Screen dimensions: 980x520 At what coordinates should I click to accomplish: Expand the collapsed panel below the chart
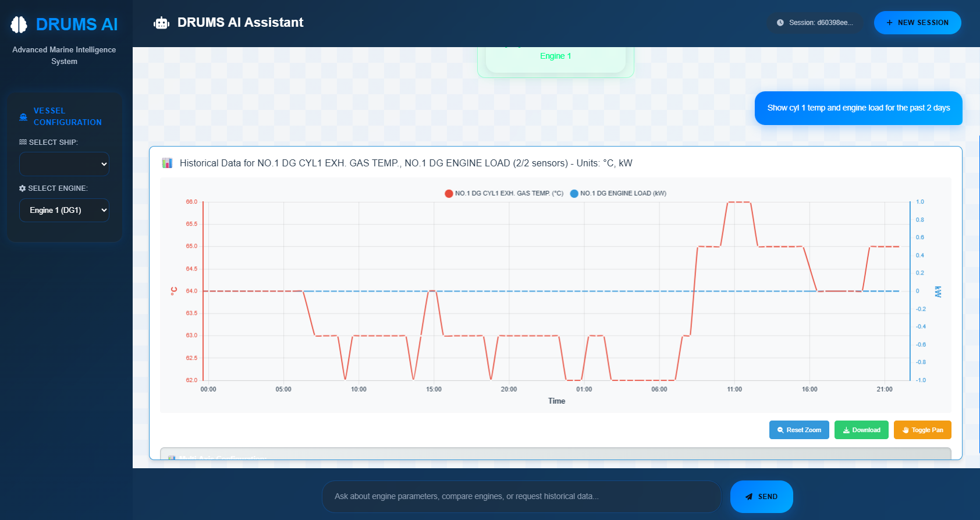[x=555, y=454]
